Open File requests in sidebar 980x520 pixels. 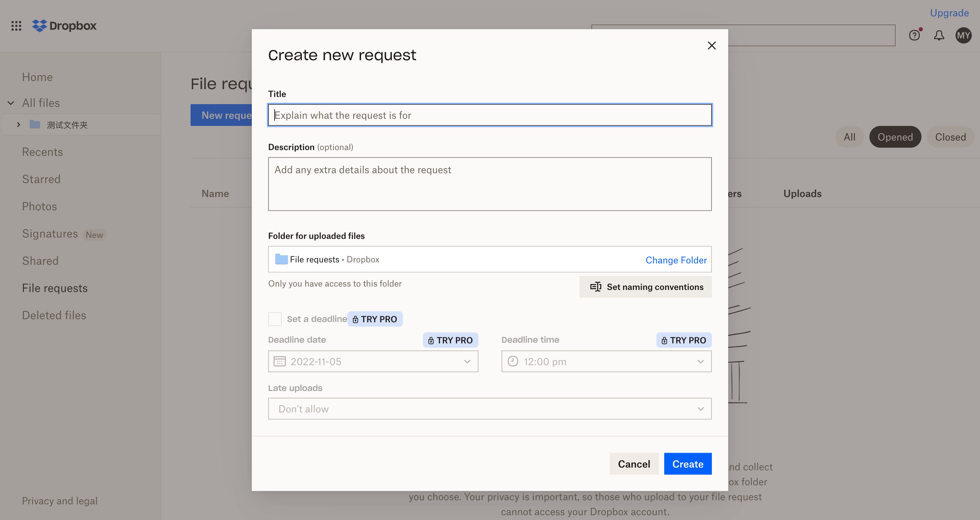(55, 288)
